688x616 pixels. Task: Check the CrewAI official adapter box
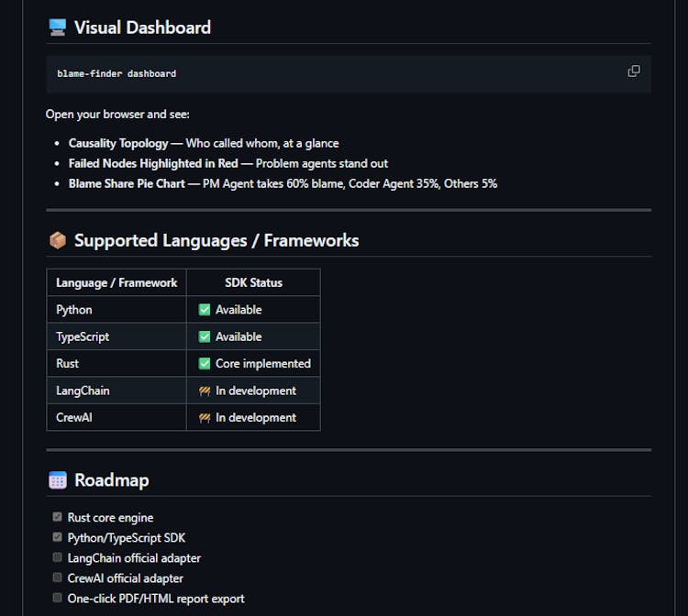click(58, 577)
